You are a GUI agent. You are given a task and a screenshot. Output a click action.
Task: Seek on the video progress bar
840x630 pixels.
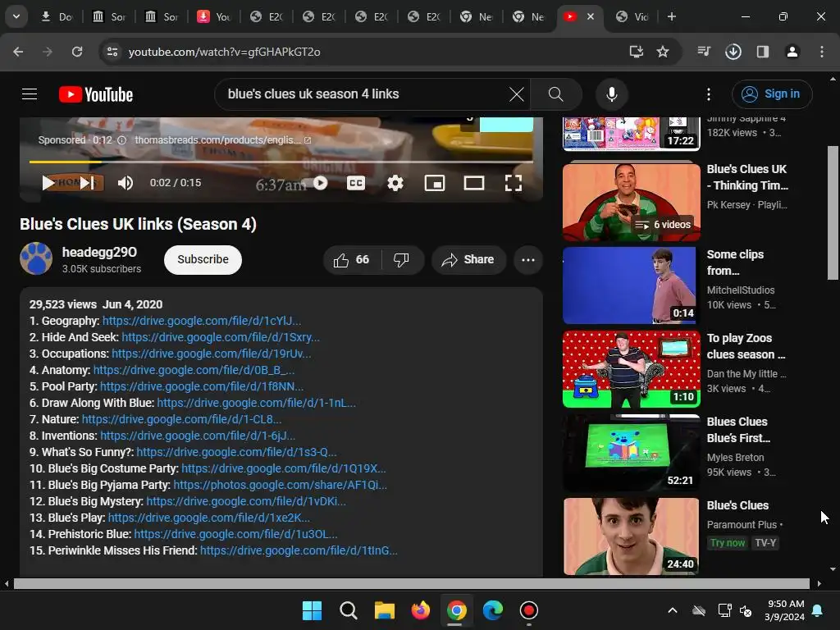pyautogui.click(x=281, y=162)
